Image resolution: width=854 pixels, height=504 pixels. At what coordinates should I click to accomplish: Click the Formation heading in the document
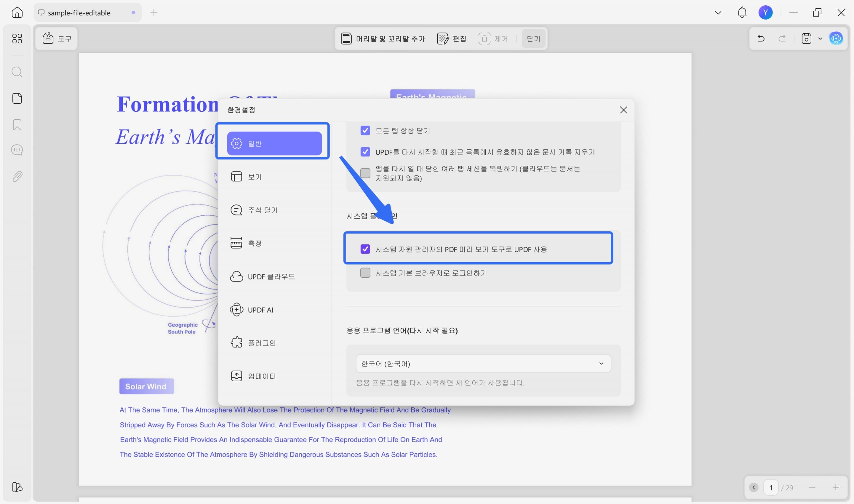(x=167, y=104)
